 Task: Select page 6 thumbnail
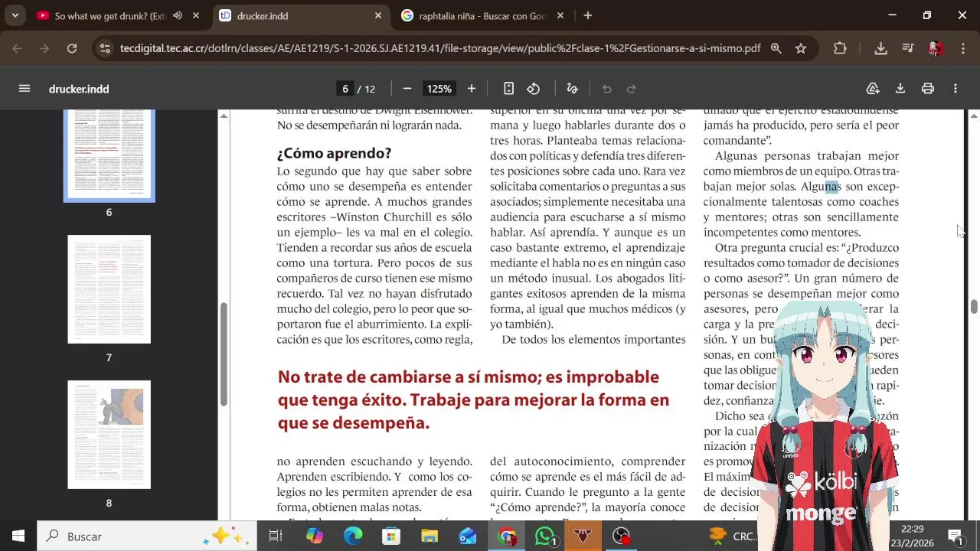coord(109,155)
